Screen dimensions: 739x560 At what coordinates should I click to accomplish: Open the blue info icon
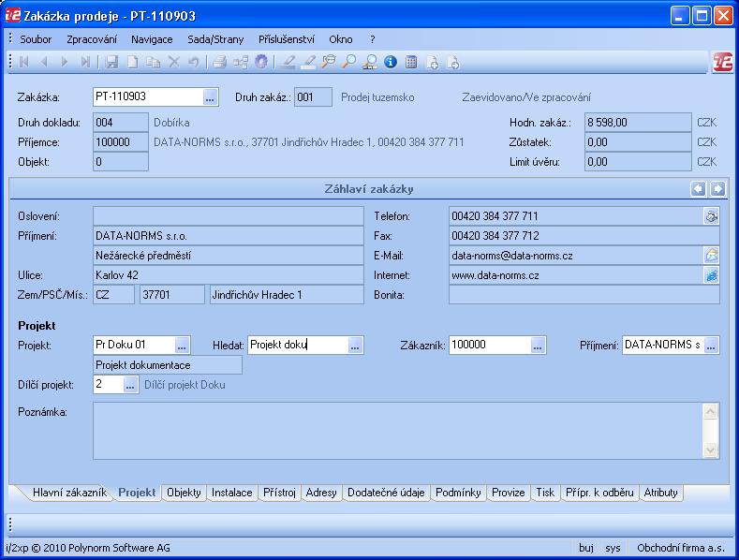click(391, 62)
